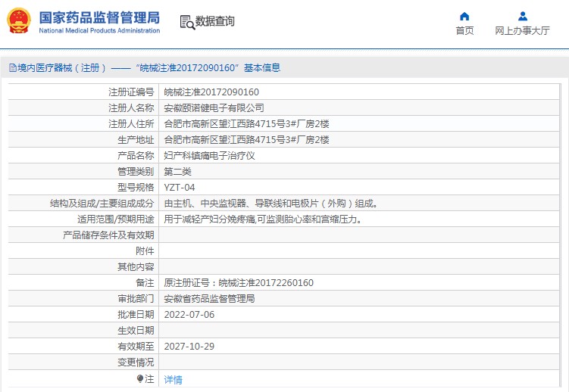Select registration number 皖械注准20172090160 value
The height and width of the screenshot is (392, 569).
tap(211, 92)
